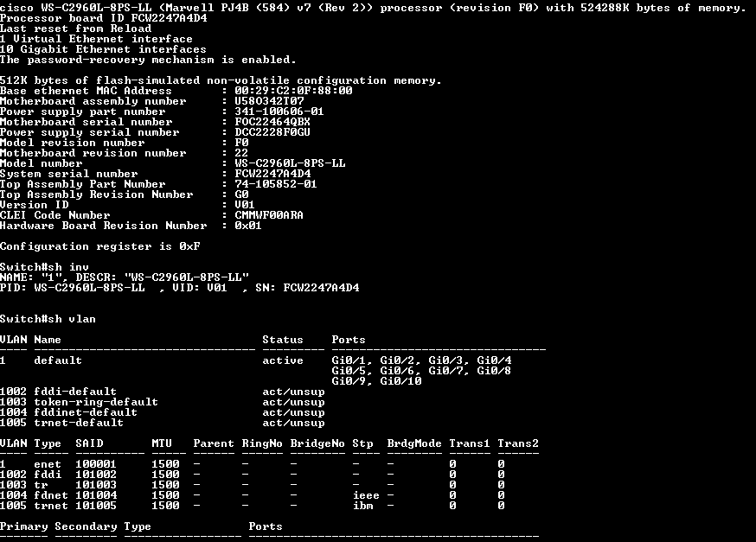Select the password-recovery mechanism line
Viewport: 756px width, 542px height.
(148, 60)
